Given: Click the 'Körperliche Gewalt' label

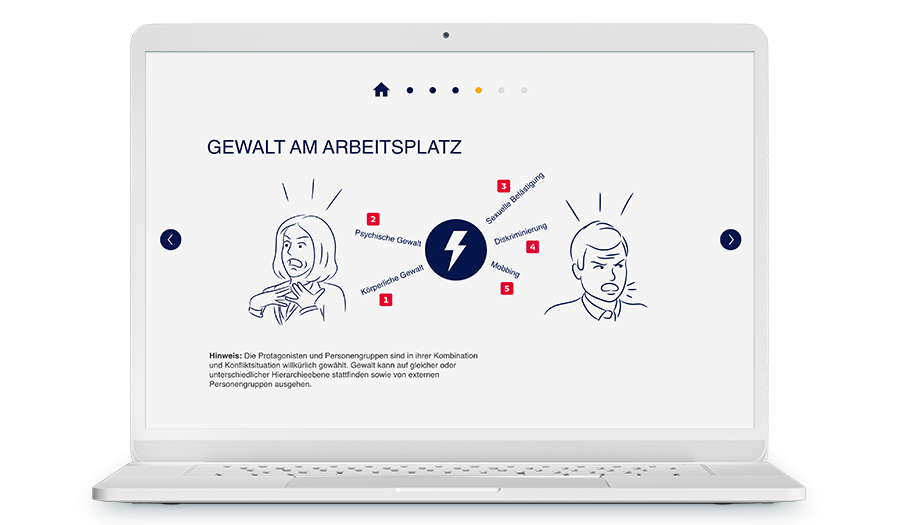Looking at the screenshot, I should (x=392, y=280).
